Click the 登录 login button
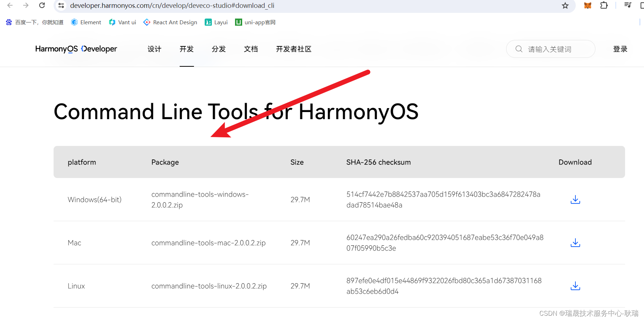Image resolution: width=644 pixels, height=320 pixels. (x=620, y=49)
